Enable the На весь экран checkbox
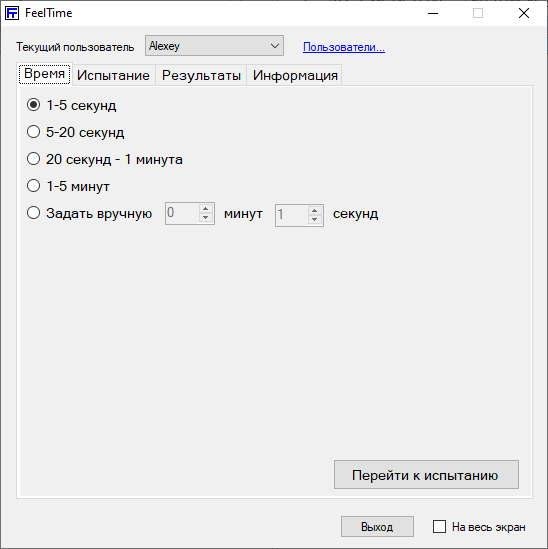 click(439, 527)
